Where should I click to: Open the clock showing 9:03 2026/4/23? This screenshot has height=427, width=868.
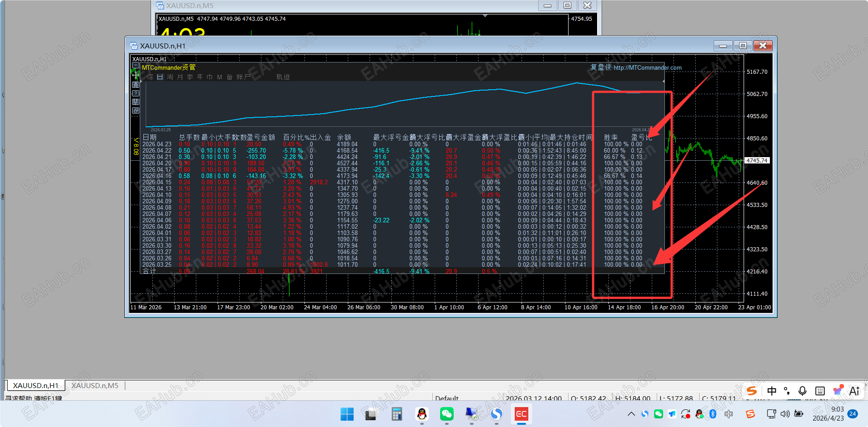point(828,414)
